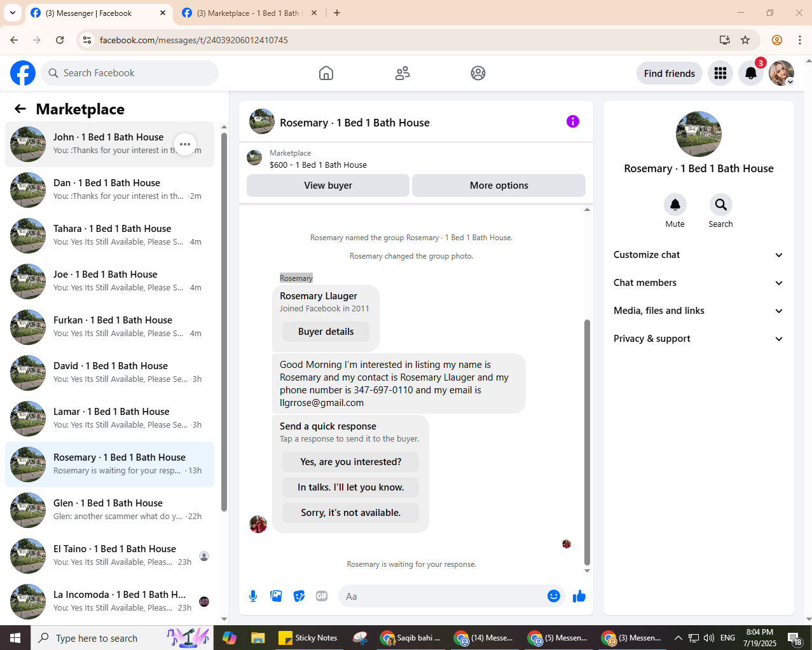Viewport: 812px width, 650px height.
Task: Reload the browser page
Action: tap(60, 40)
